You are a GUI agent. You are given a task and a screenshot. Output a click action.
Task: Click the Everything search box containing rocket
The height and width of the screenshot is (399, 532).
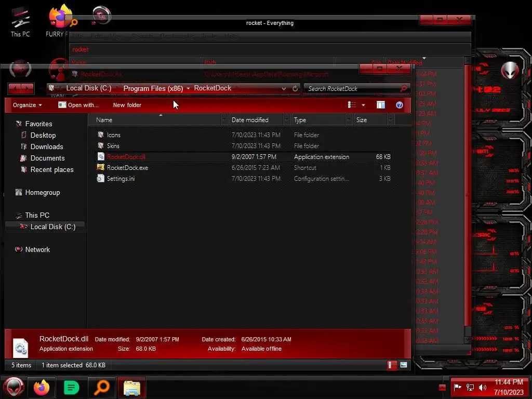(x=270, y=49)
